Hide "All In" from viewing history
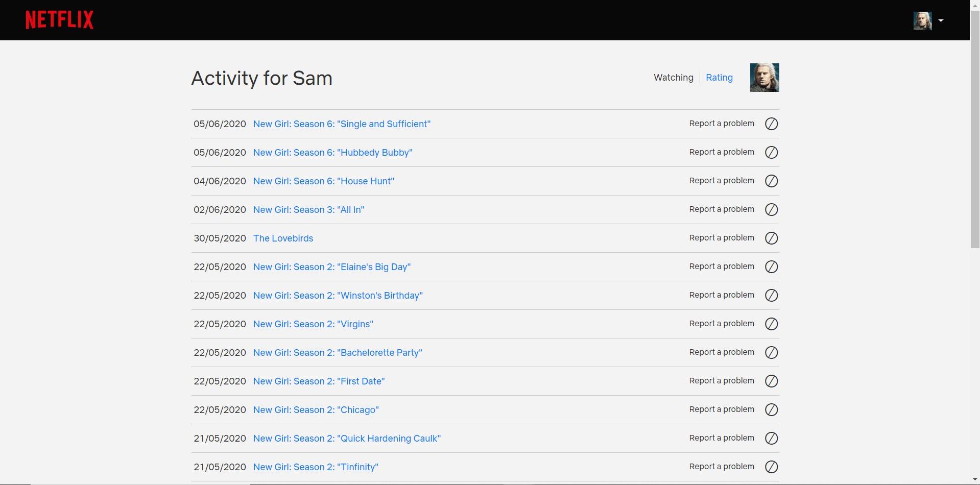 [x=771, y=209]
